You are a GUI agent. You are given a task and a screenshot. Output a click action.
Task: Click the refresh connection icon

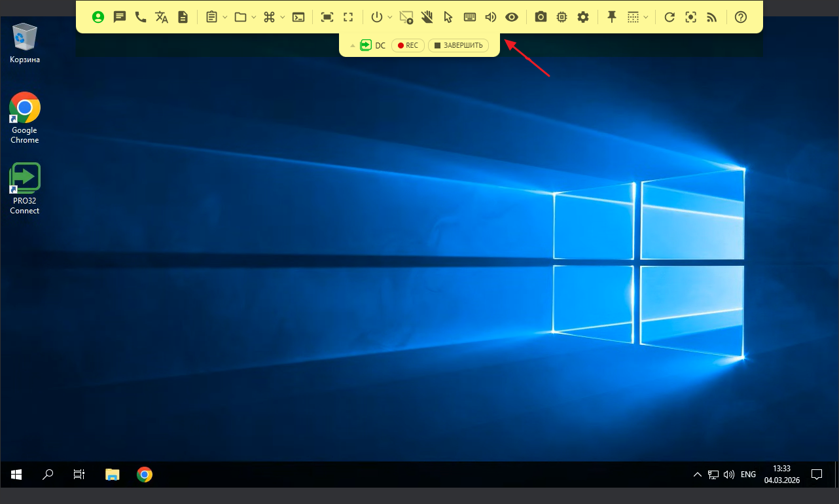pyautogui.click(x=669, y=17)
